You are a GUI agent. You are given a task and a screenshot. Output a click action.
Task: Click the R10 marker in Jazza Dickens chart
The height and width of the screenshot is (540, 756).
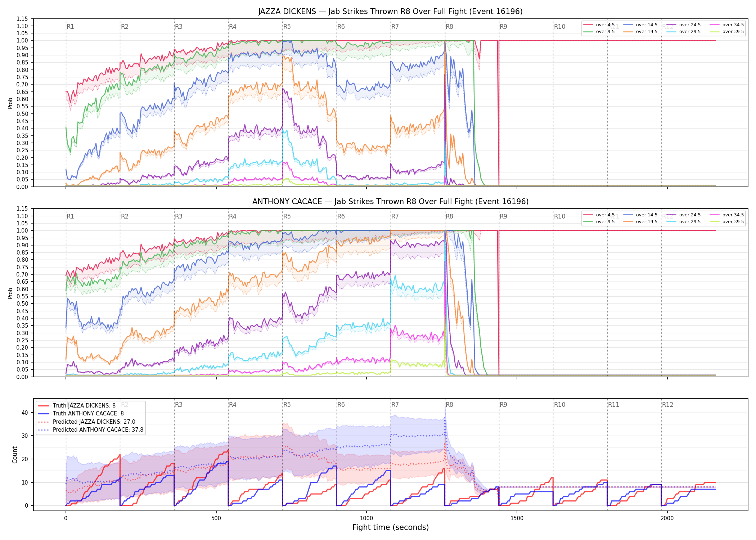coord(559,27)
